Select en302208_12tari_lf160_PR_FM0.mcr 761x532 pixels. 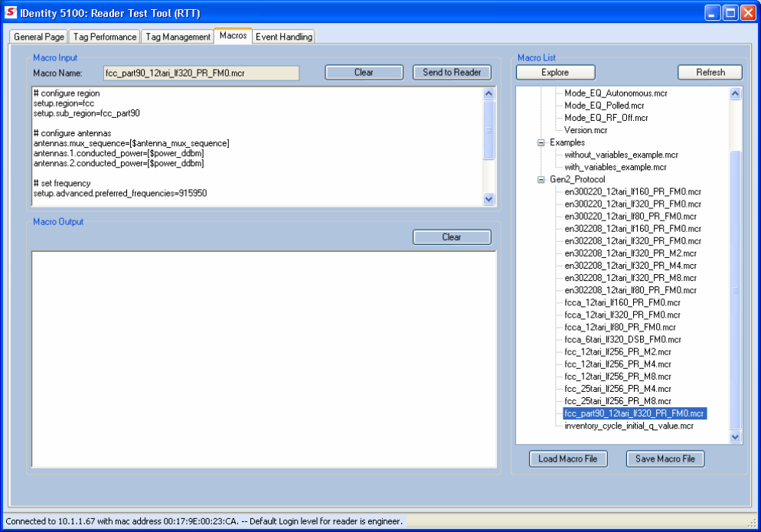click(633, 229)
